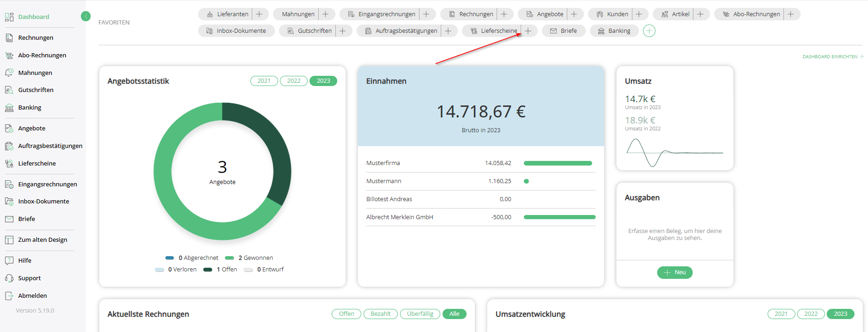Click the Albrecht Merklein GmbH row

(x=481, y=217)
